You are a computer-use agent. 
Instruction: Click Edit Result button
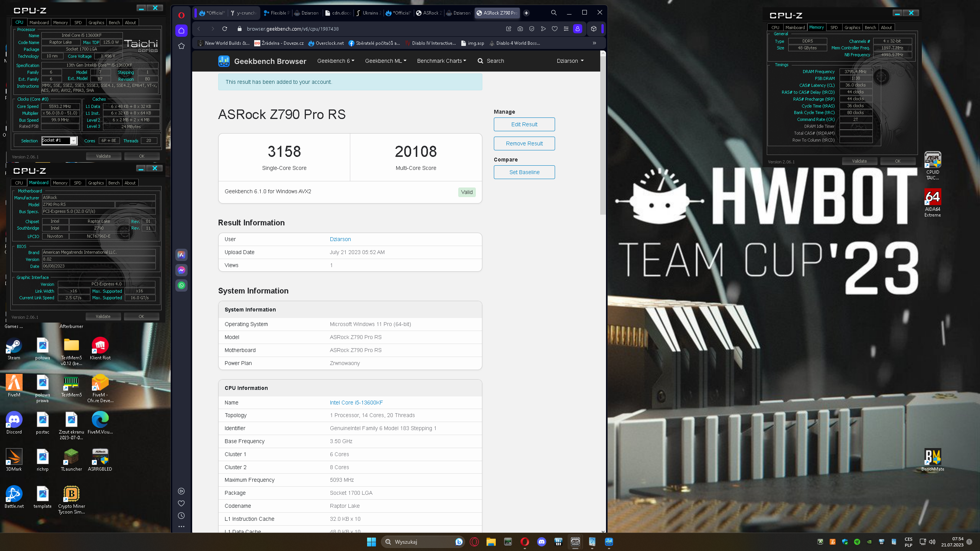coord(524,124)
